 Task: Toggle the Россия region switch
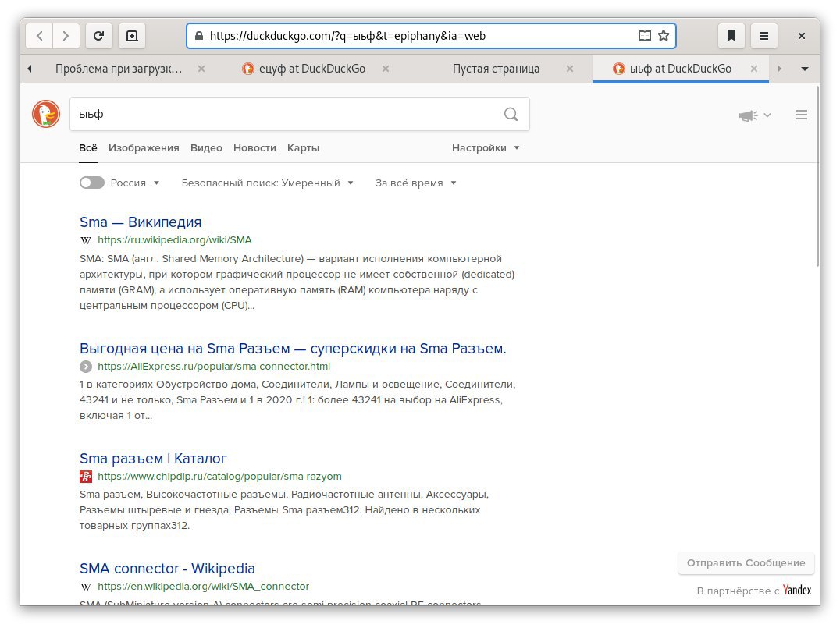point(91,183)
